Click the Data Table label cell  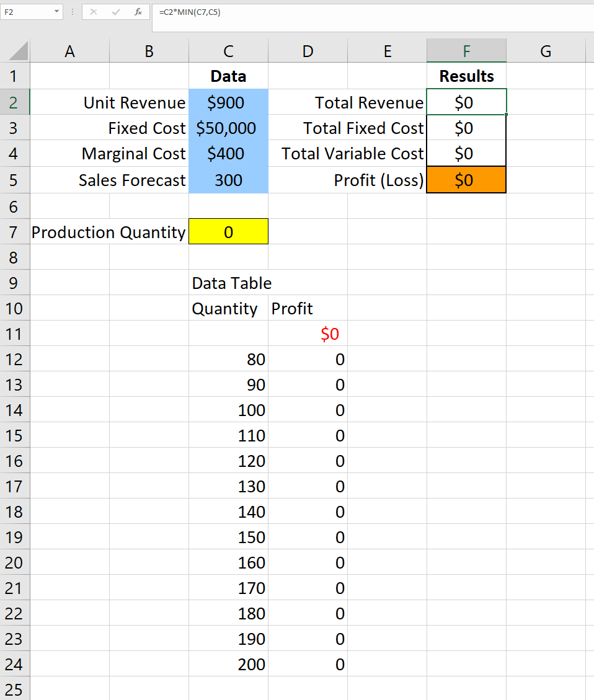click(x=228, y=283)
